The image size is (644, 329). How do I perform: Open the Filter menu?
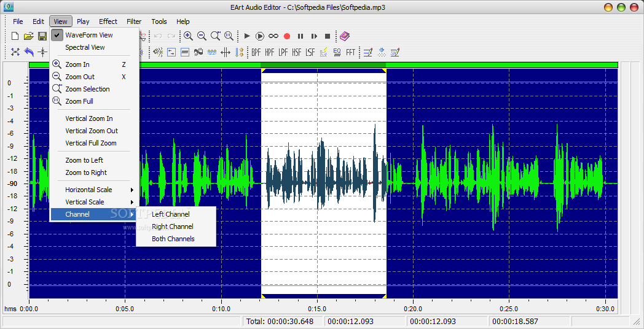pyautogui.click(x=134, y=21)
